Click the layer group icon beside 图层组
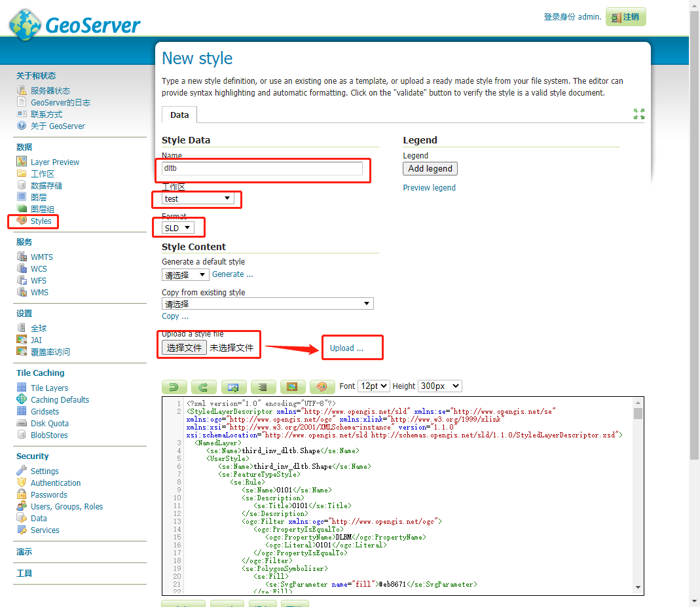Screen dimensions: 700x607 (x=22, y=208)
